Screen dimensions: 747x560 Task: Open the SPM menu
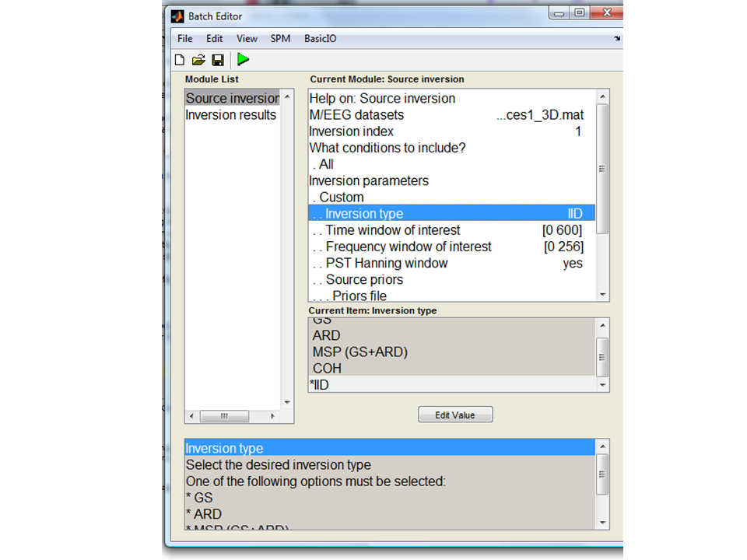[x=280, y=38]
